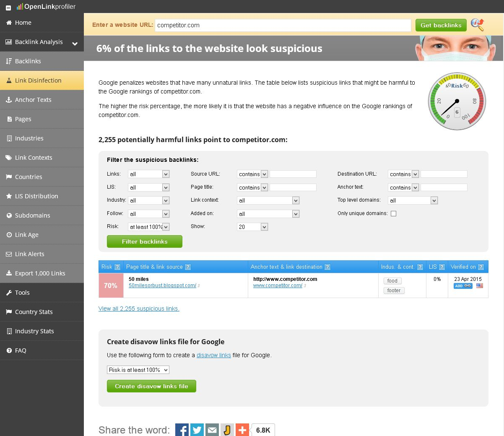Image resolution: width=504 pixels, height=436 pixels.
Task: Click the website URL input field
Action: point(283,25)
